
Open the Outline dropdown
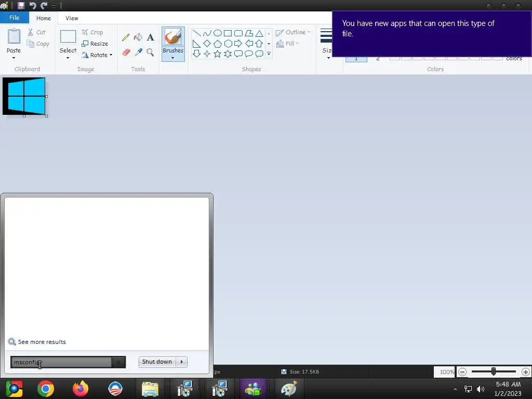[293, 32]
